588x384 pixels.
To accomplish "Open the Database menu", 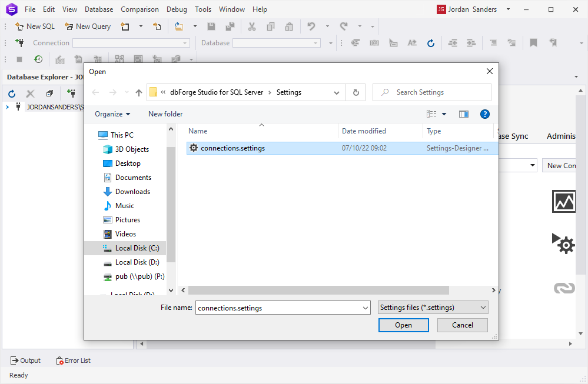I will (99, 9).
